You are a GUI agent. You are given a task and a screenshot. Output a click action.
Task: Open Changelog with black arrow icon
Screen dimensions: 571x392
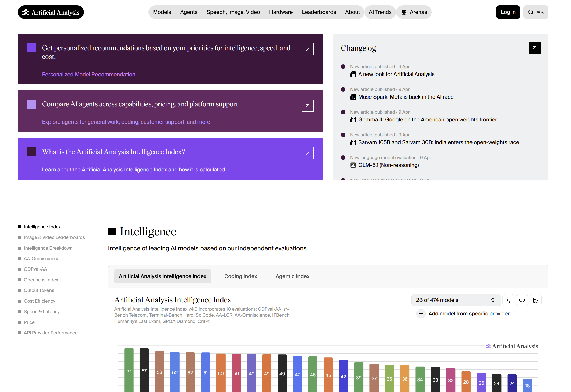pos(534,48)
